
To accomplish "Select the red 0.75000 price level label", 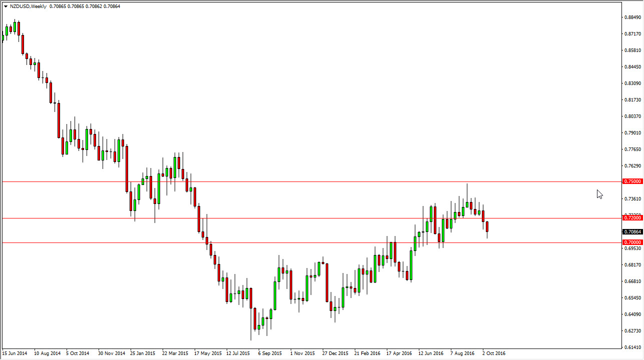I will (x=633, y=181).
